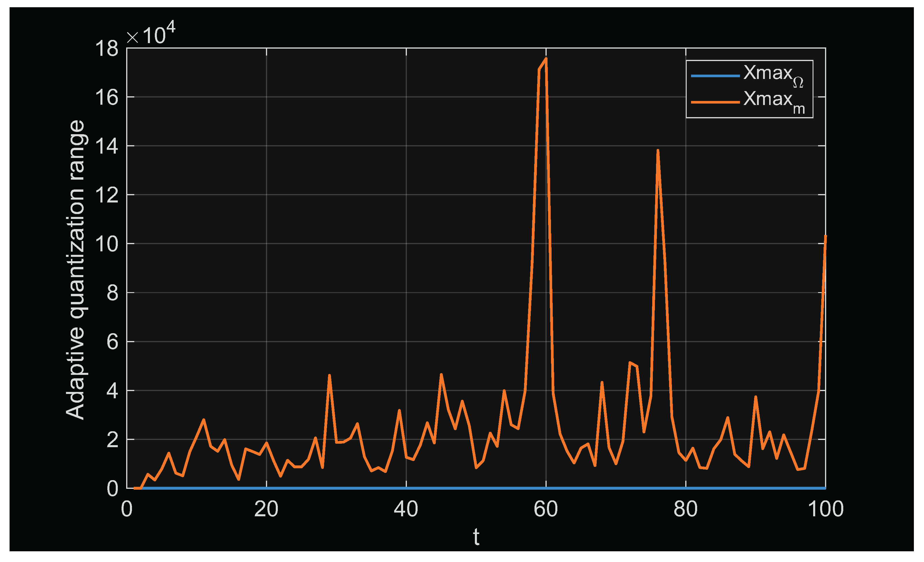Click the blue line sample in legend
924x562 pixels.
tap(715, 76)
